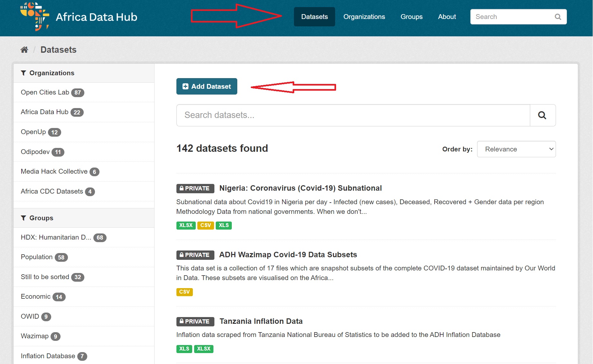Click the CSV tag under ADH Wazimap dataset
This screenshot has width=593, height=364.
pos(184,292)
